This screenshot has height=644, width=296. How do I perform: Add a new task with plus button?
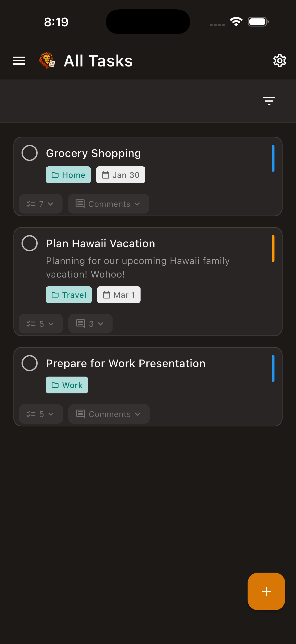pos(266,591)
